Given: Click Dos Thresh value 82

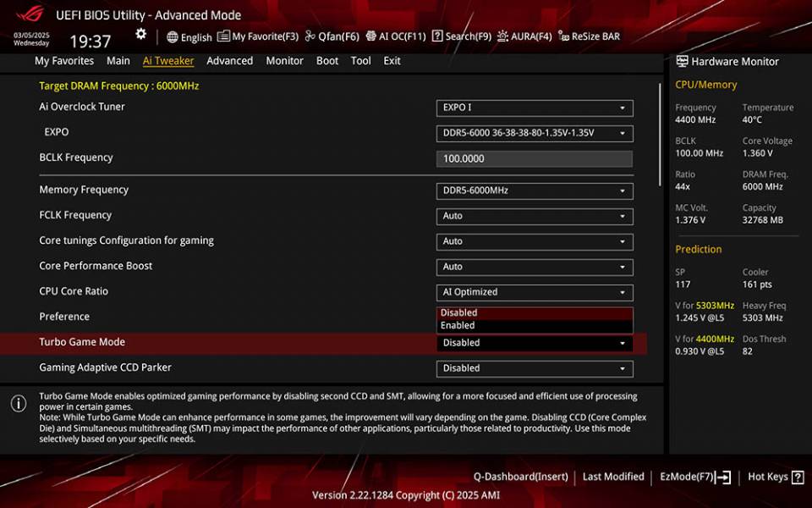Looking at the screenshot, I should point(747,351).
